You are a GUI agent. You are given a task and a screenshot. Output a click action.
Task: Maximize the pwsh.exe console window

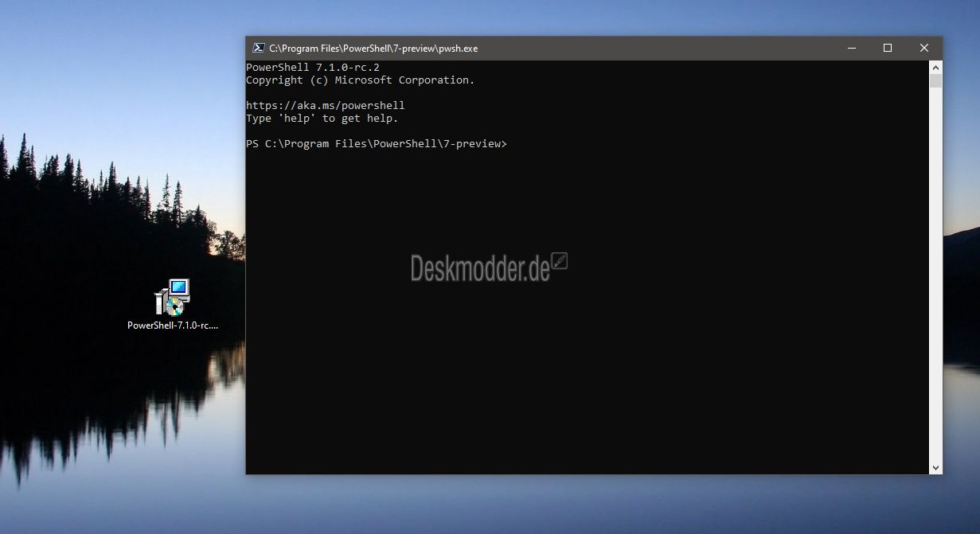(888, 48)
